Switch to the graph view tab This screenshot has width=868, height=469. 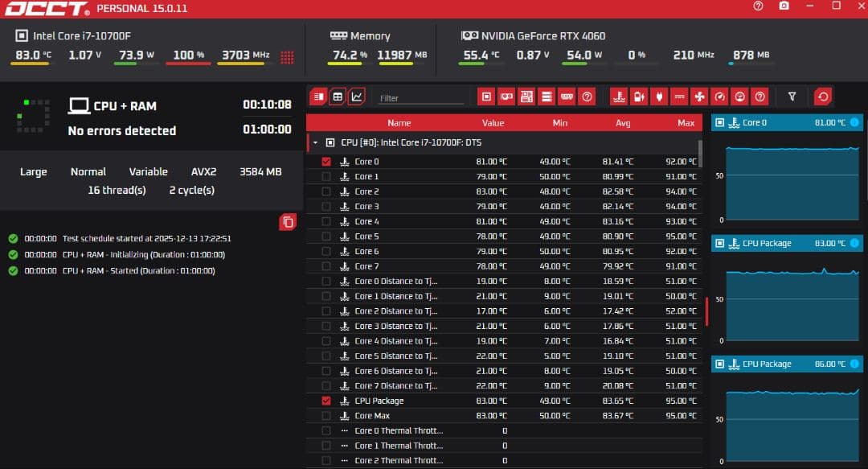tap(357, 97)
